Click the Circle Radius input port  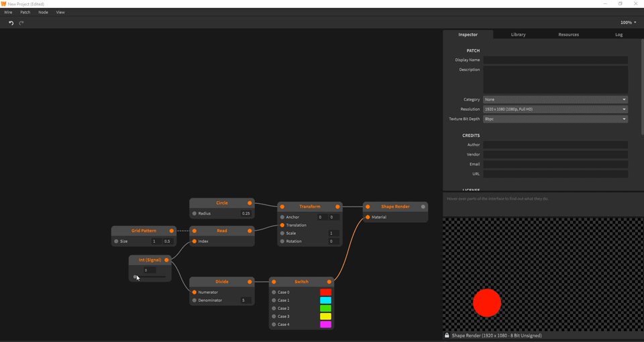coord(195,213)
